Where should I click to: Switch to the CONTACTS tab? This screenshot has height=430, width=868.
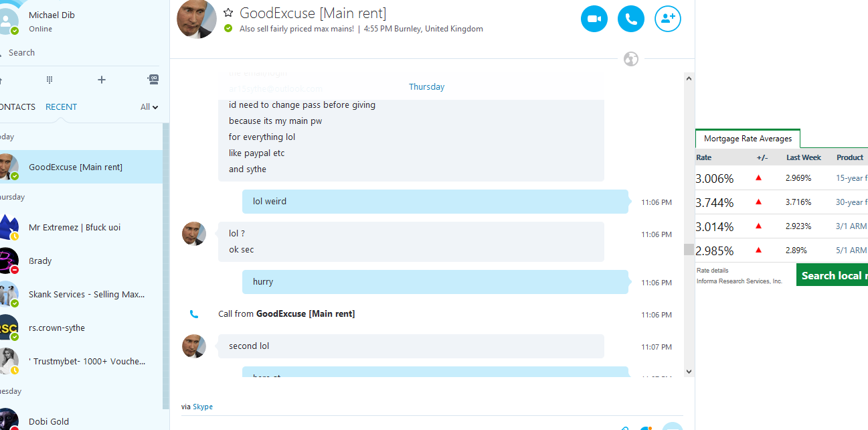(x=17, y=106)
